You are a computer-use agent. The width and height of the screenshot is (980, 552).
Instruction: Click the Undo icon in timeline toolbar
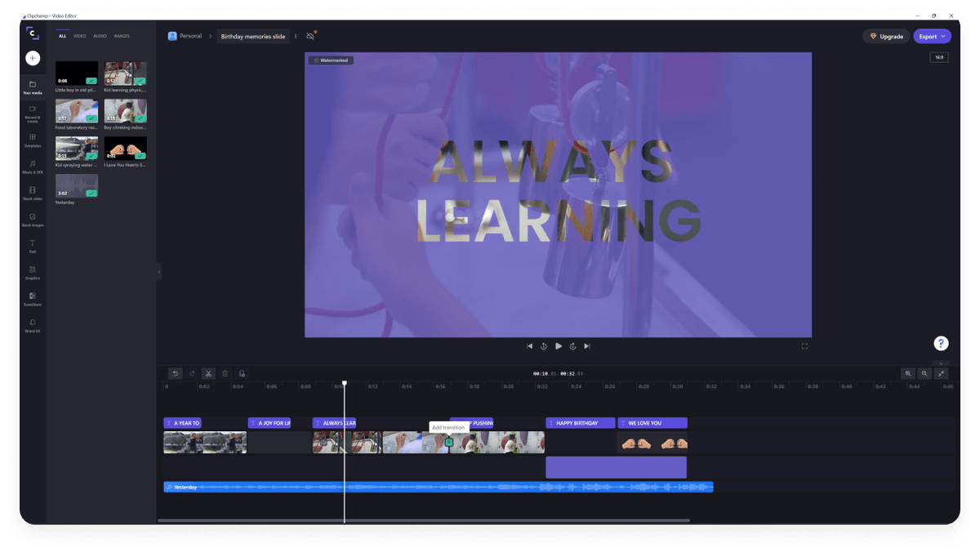(175, 373)
